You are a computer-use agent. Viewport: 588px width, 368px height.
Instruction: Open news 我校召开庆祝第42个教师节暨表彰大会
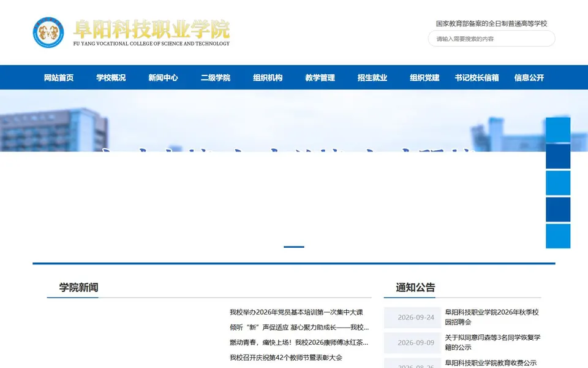coord(286,358)
